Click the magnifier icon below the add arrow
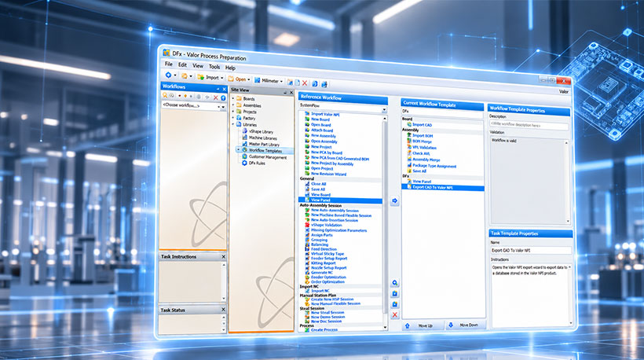644x360 pixels. click(x=395, y=283)
